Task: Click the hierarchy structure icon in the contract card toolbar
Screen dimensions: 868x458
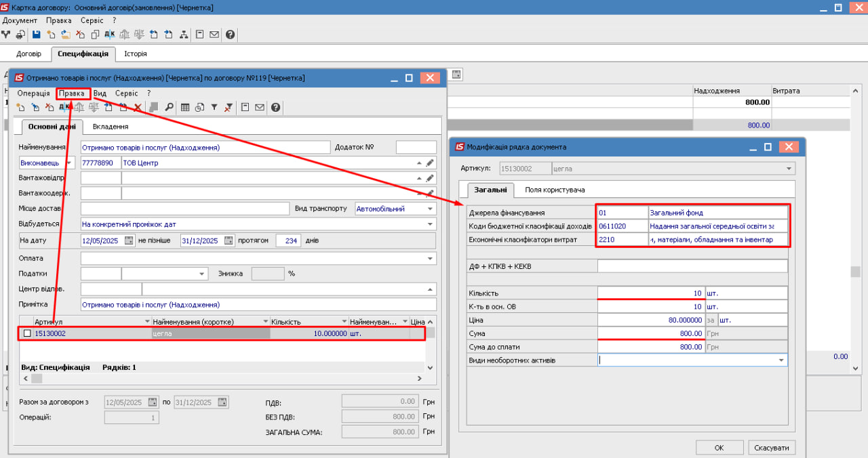Action: tap(184, 35)
